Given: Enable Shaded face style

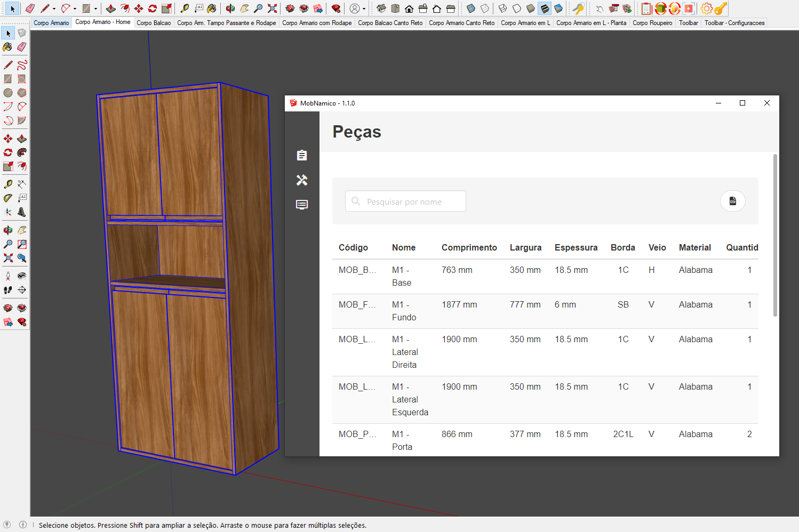Looking at the screenshot, I should point(530,9).
